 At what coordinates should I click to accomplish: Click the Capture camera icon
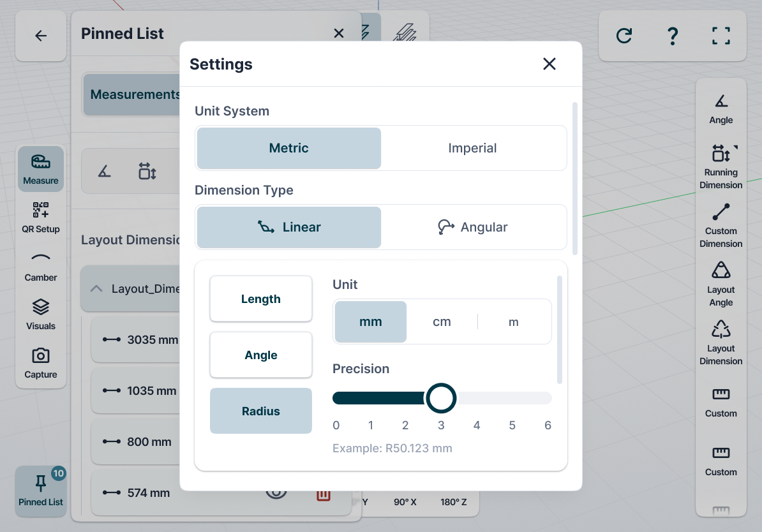point(41,364)
